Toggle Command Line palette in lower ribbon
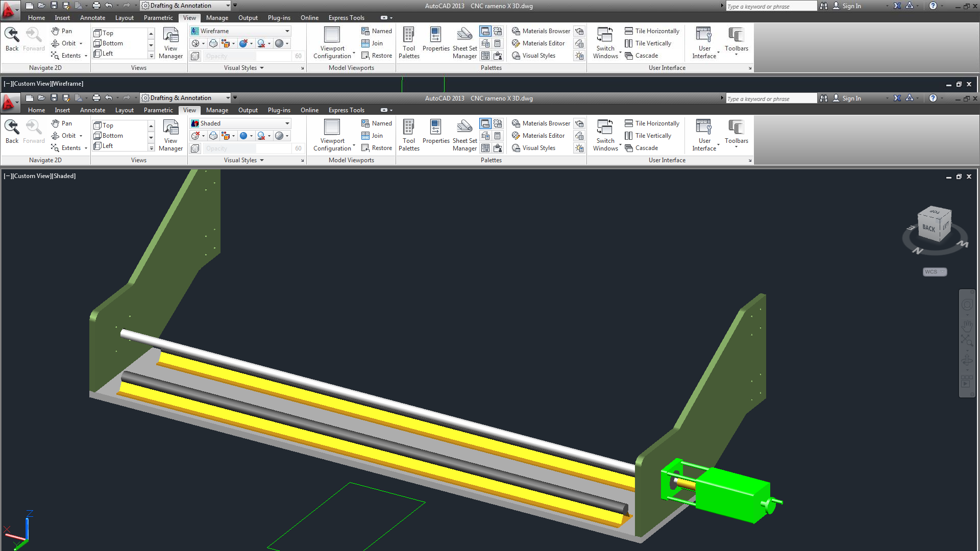Image resolution: width=980 pixels, height=551 pixels. (x=485, y=123)
